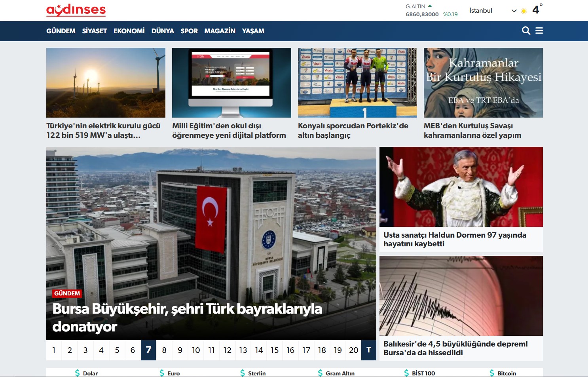Open the wind turbine news thumbnail
The width and height of the screenshot is (588, 377).
(106, 83)
